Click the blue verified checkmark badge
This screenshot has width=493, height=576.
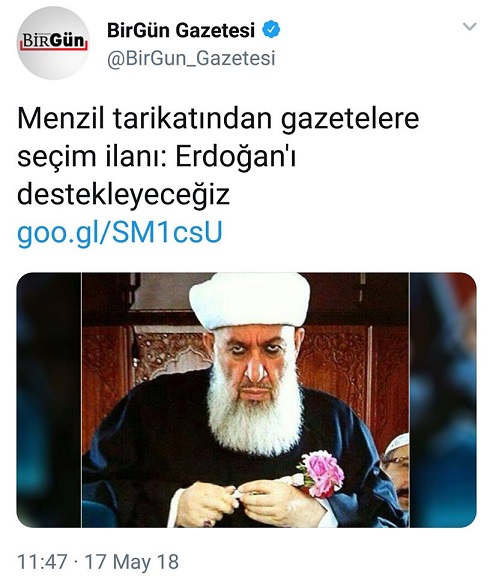(x=271, y=30)
